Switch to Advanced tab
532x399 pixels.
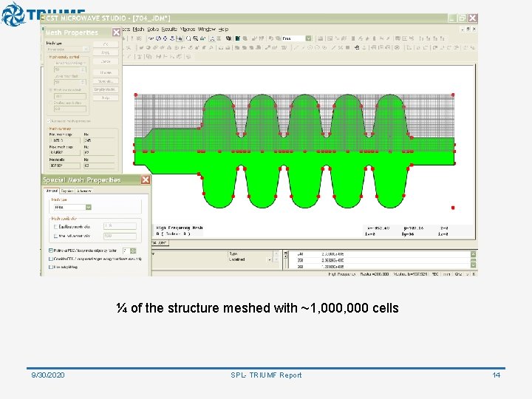point(83,191)
